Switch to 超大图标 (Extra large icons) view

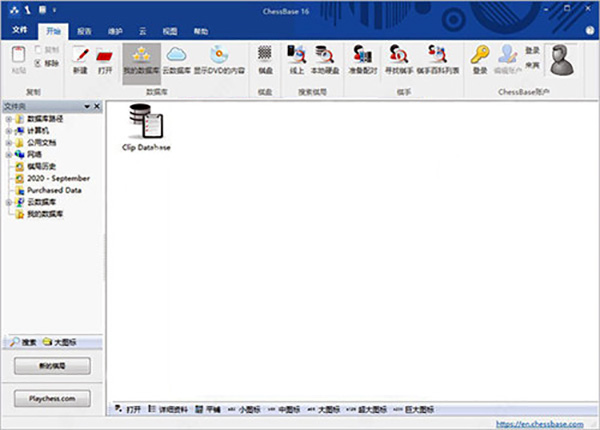pos(367,409)
